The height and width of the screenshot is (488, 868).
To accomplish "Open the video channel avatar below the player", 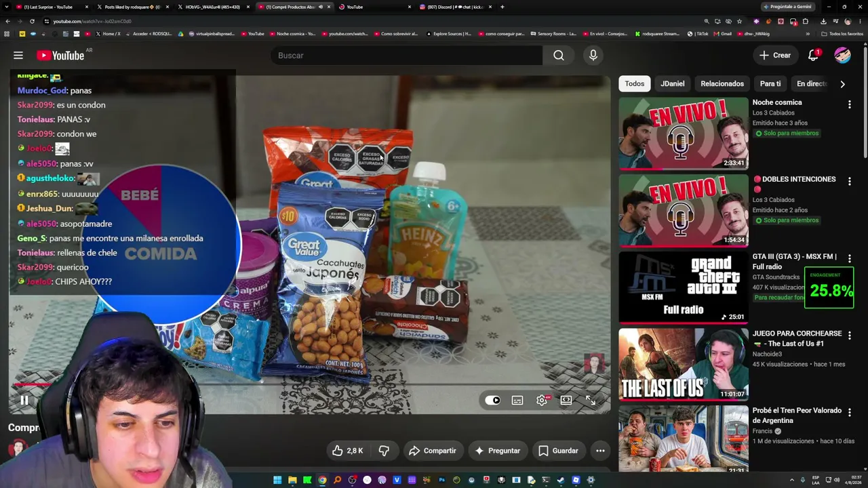I will pos(17,449).
